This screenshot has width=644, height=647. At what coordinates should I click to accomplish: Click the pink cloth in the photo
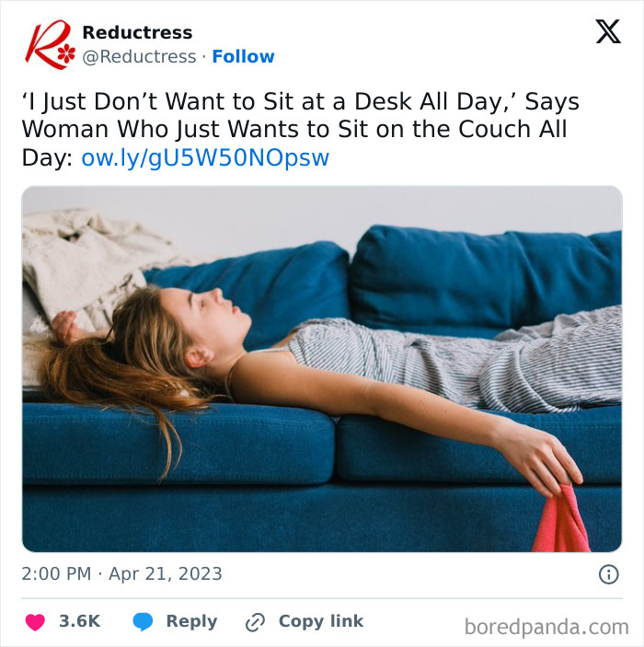(561, 520)
